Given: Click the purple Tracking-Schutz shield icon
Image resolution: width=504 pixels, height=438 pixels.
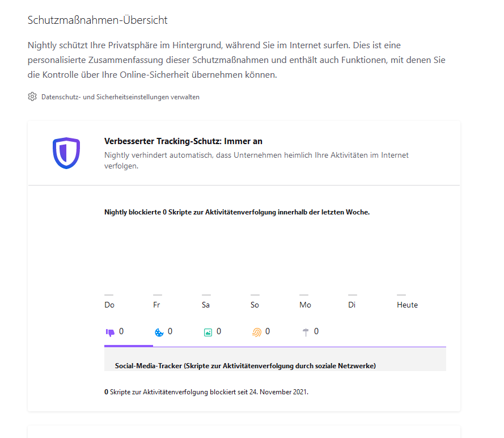Looking at the screenshot, I should tap(66, 153).
